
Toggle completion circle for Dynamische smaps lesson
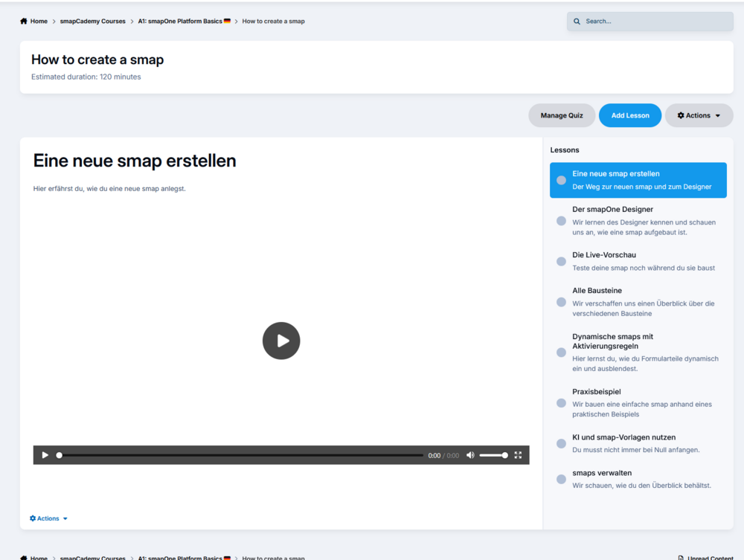coord(561,353)
